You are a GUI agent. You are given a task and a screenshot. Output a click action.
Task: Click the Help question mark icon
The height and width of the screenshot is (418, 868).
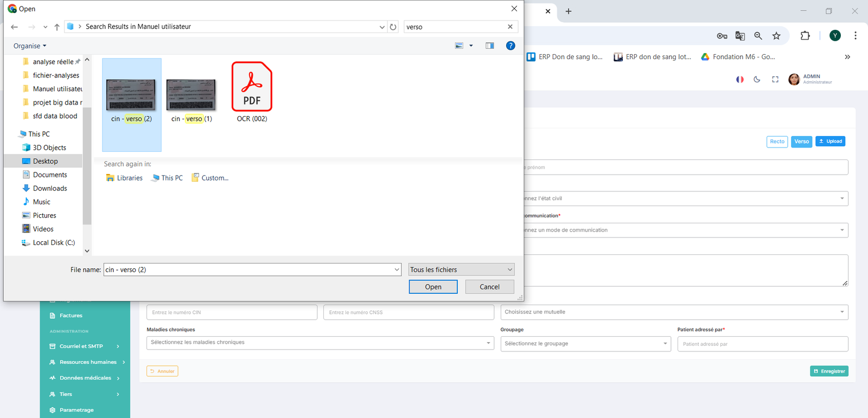(x=510, y=46)
